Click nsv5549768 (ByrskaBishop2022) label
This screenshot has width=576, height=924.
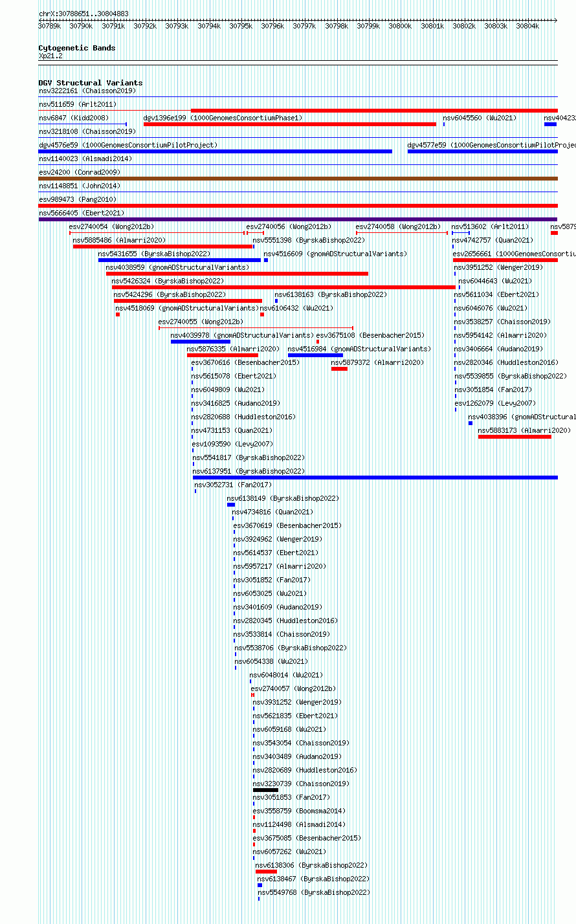coord(314,893)
